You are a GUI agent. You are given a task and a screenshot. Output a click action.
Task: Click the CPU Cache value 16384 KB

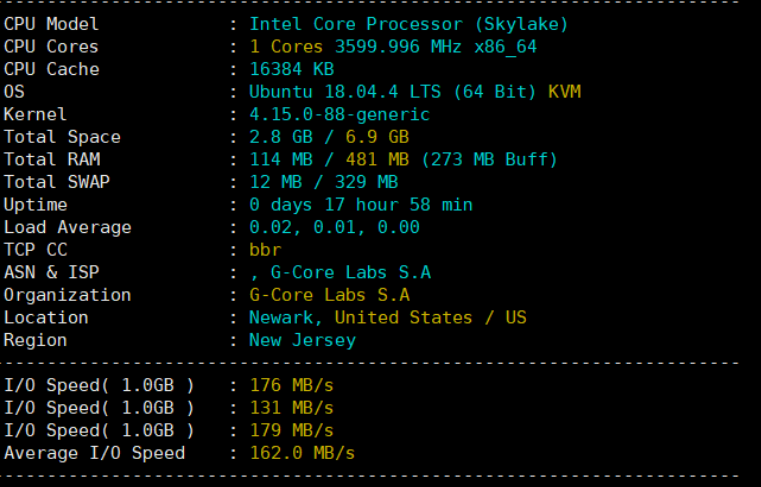(x=291, y=69)
